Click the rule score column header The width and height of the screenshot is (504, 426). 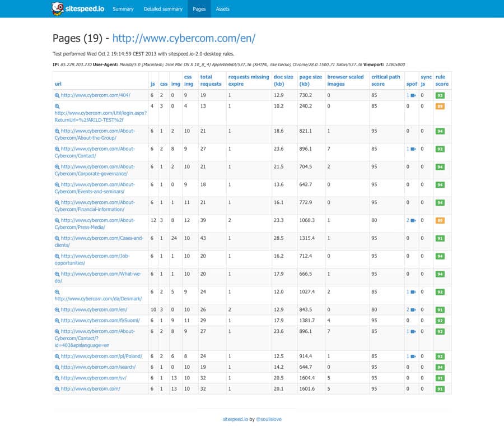[442, 81]
